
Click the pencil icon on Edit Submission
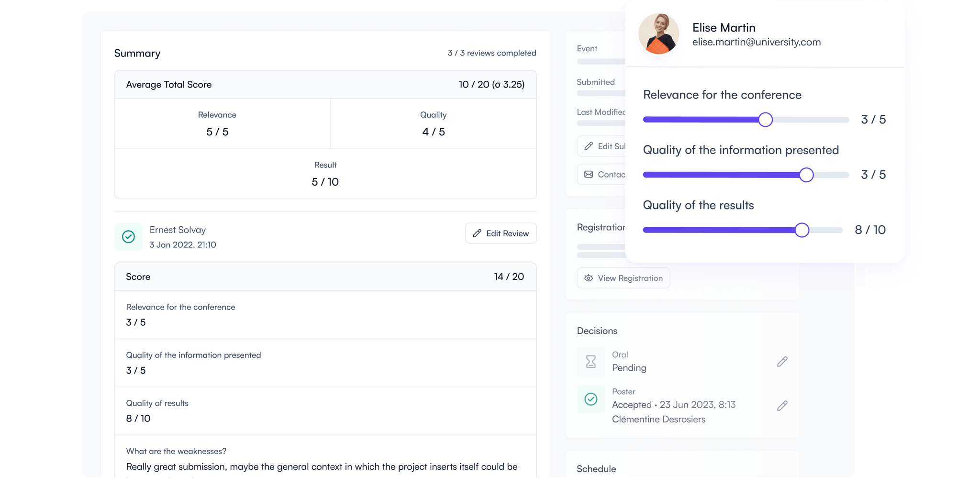589,146
